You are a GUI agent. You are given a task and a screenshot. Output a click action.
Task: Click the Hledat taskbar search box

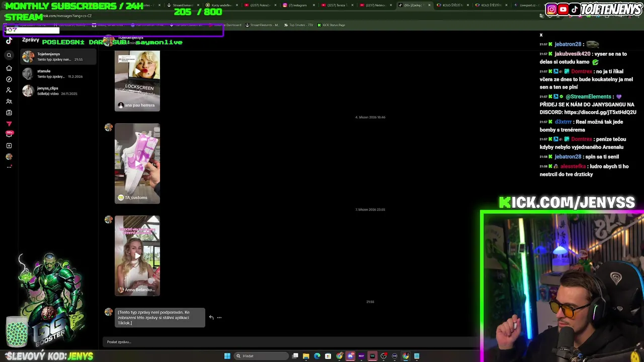pos(261,356)
